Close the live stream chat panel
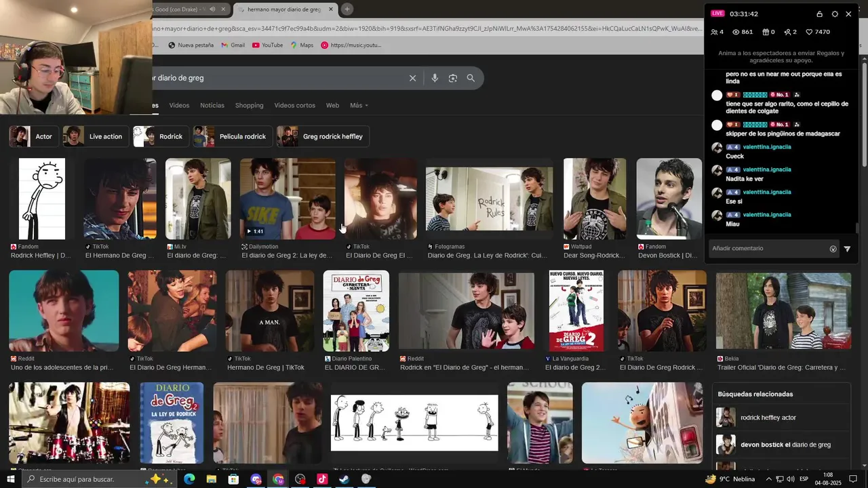868x488 pixels. pos(848,14)
